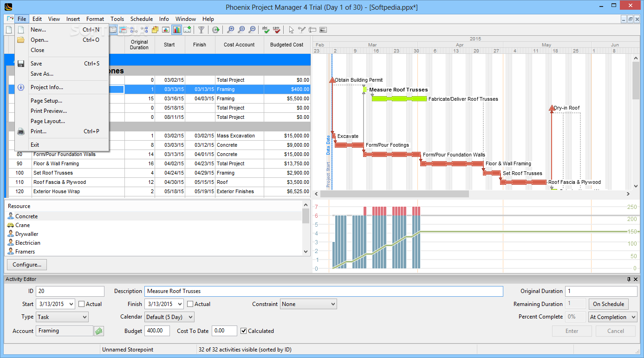Viewport: 644px width, 358px height.
Task: Click the calendar view toolbar icon
Action: [x=123, y=30]
